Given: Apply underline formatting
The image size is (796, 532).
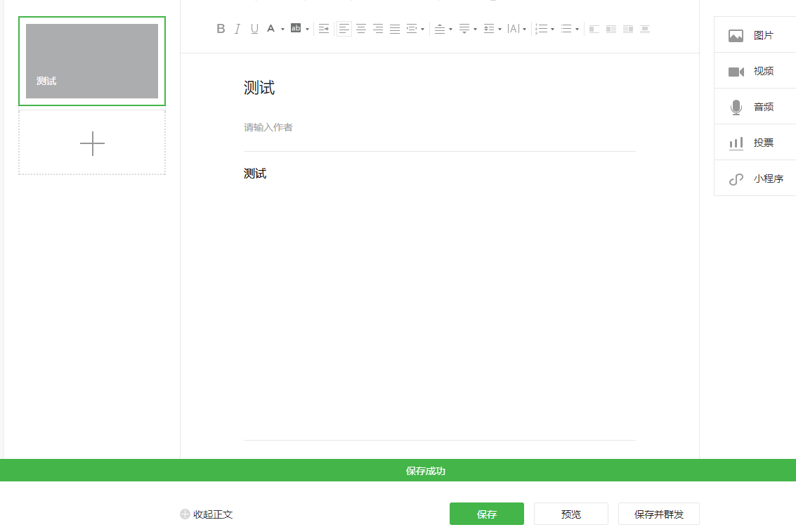Looking at the screenshot, I should 254,29.
